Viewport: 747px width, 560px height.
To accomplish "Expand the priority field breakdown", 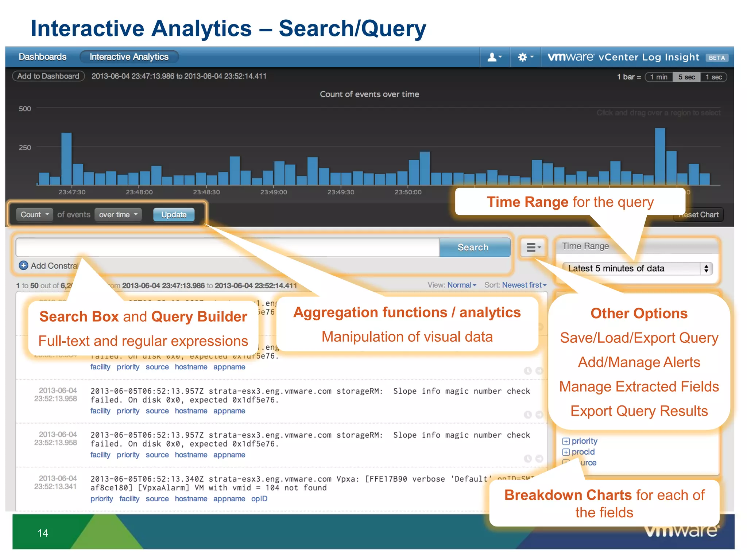I will tap(566, 442).
